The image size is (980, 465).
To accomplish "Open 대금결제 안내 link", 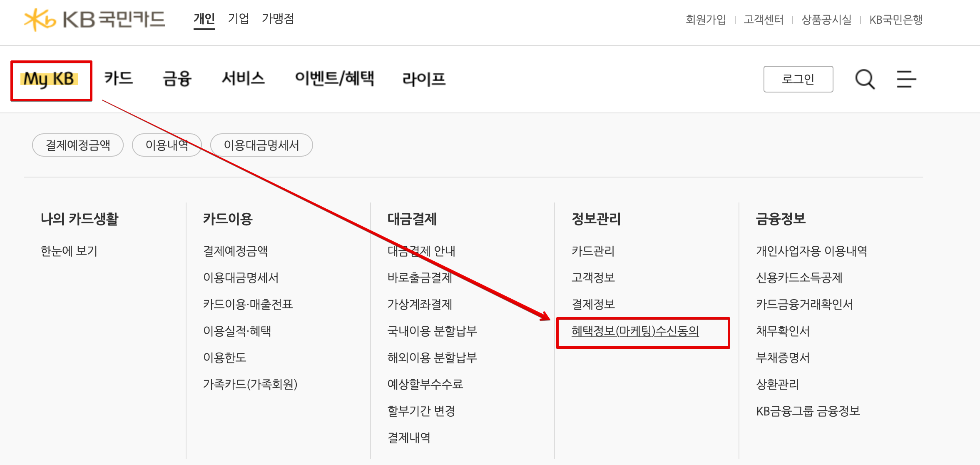I will click(421, 251).
